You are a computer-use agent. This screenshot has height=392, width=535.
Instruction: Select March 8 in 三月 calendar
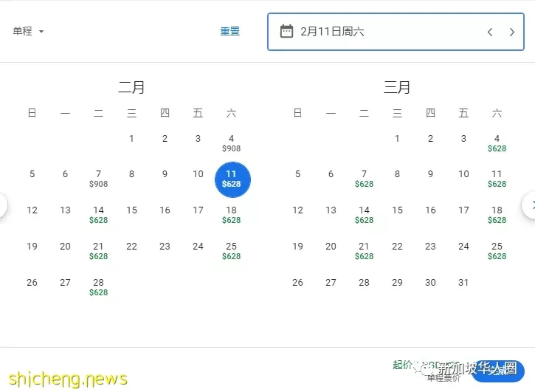tap(397, 174)
